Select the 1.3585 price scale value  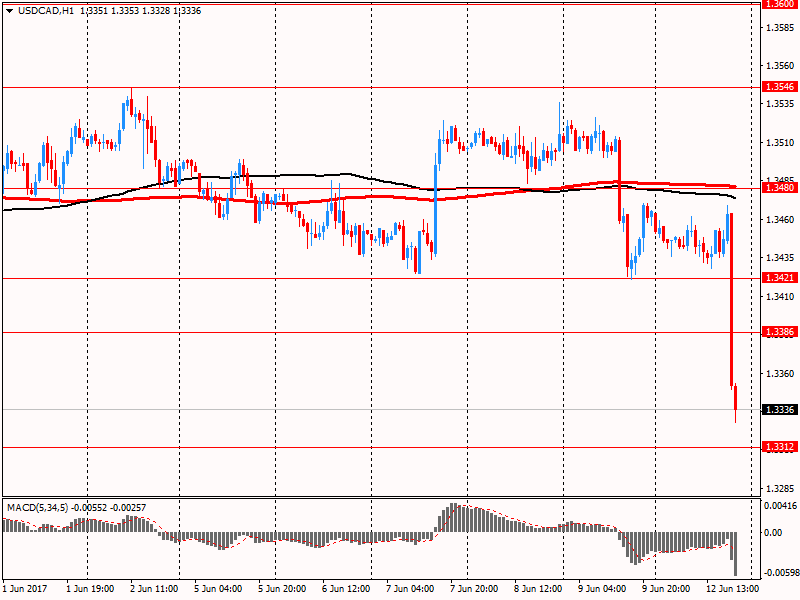[781, 27]
